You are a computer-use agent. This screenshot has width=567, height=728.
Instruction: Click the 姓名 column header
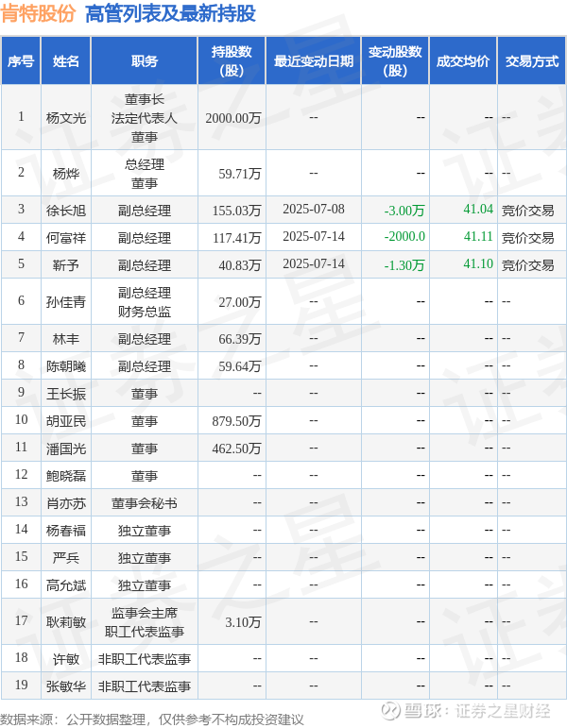point(66,60)
